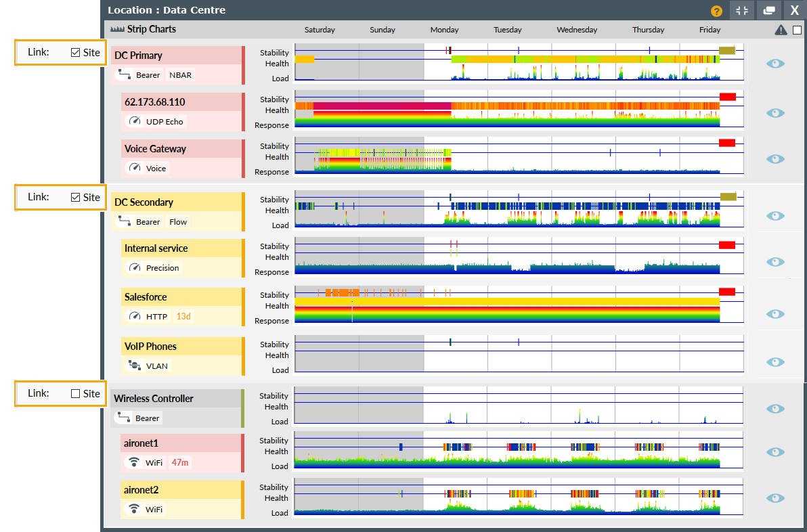Click the NBAR badge under DC Primary
The image size is (807, 532).
coord(179,74)
